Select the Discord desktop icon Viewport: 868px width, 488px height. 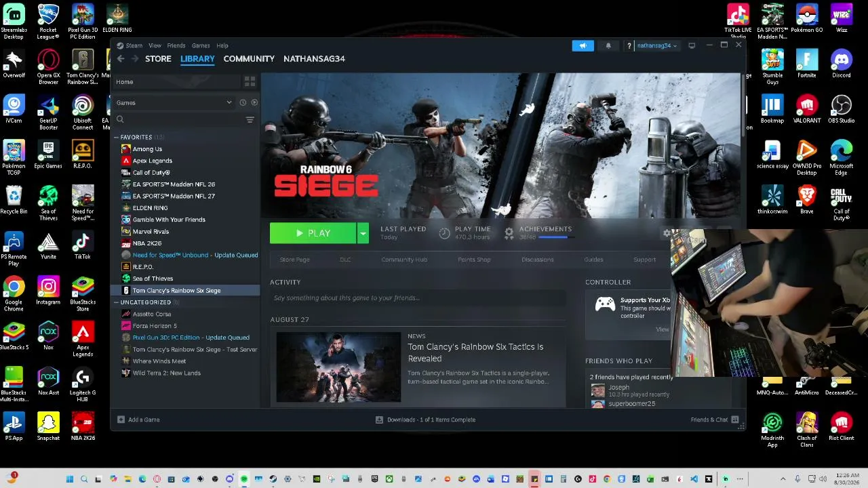pos(842,65)
